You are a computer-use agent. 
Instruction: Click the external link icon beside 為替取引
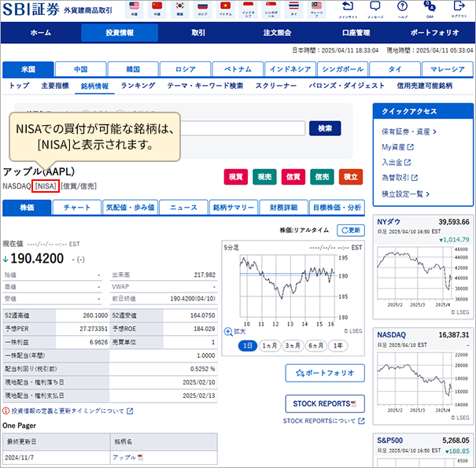pos(415,178)
